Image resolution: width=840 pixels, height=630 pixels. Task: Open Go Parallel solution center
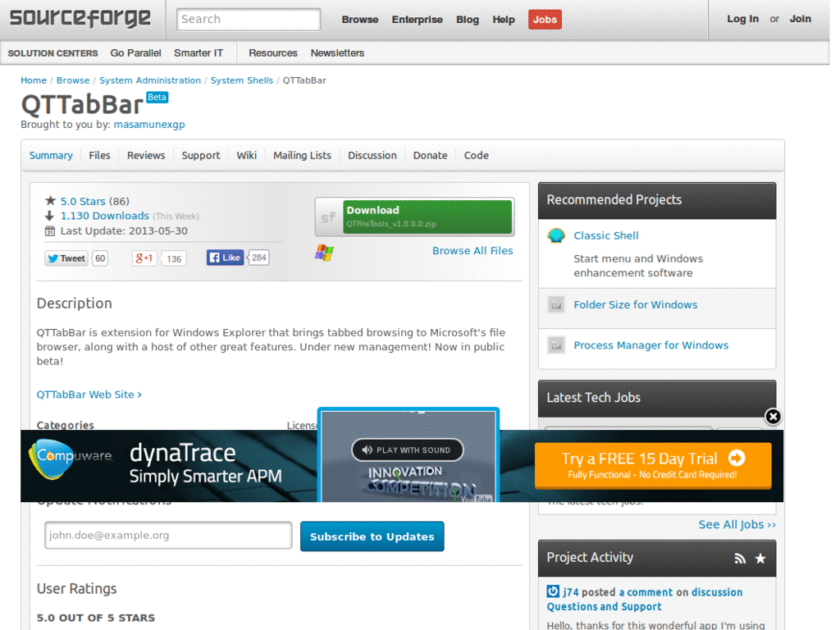[135, 53]
